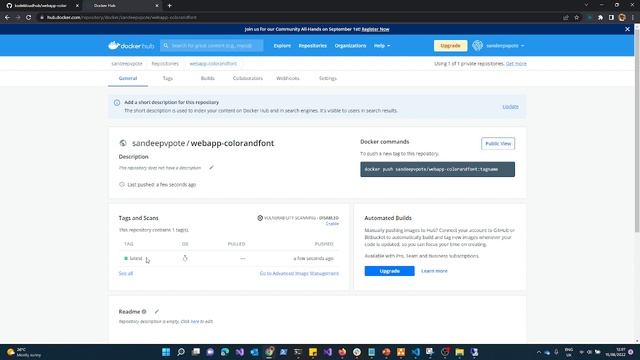Open the clock and date in the system tray
This screenshot has height=360, width=640.
(x=615, y=352)
